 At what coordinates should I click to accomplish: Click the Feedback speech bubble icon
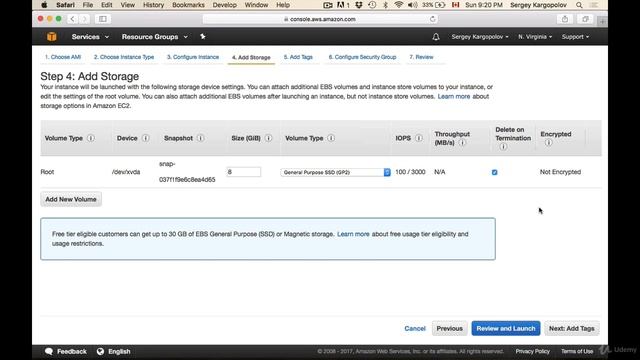point(49,351)
